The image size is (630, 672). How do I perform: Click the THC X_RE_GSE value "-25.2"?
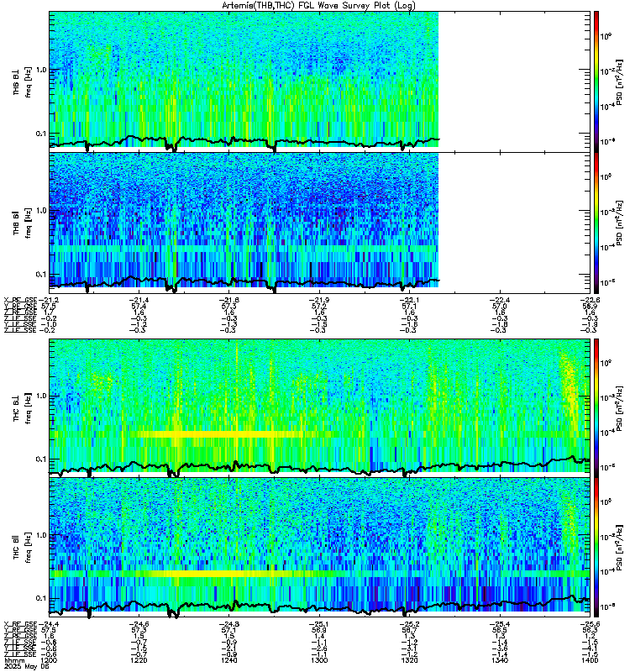(x=409, y=624)
